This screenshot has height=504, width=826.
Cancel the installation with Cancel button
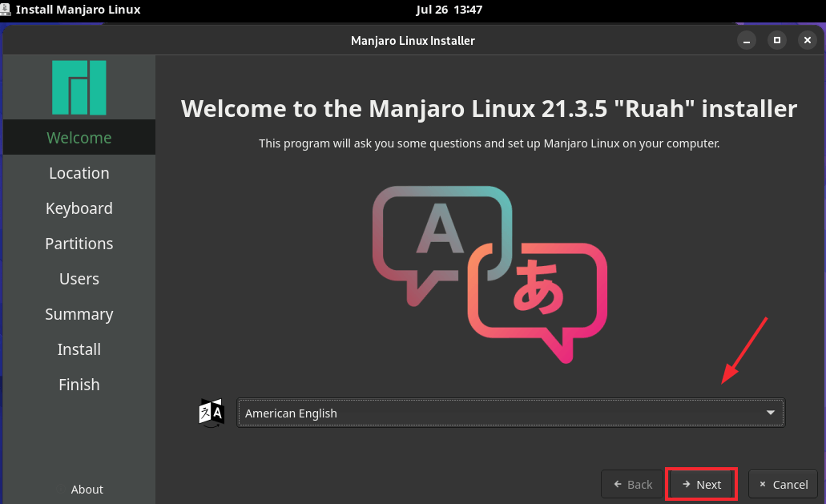tap(784, 484)
